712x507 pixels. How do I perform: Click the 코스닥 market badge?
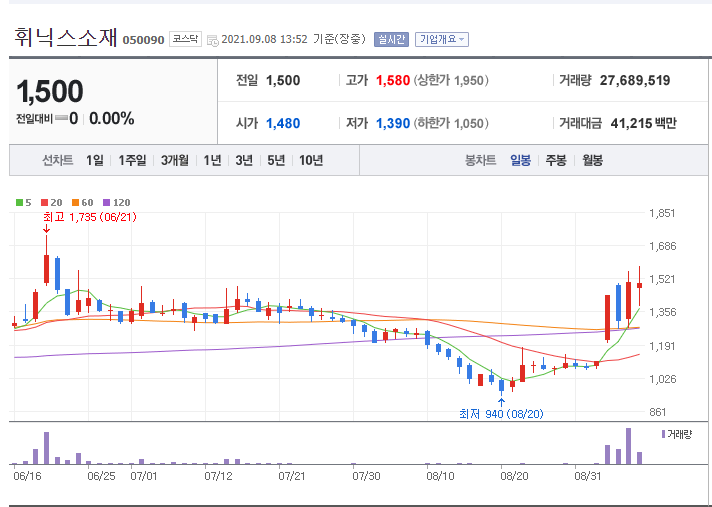(185, 39)
